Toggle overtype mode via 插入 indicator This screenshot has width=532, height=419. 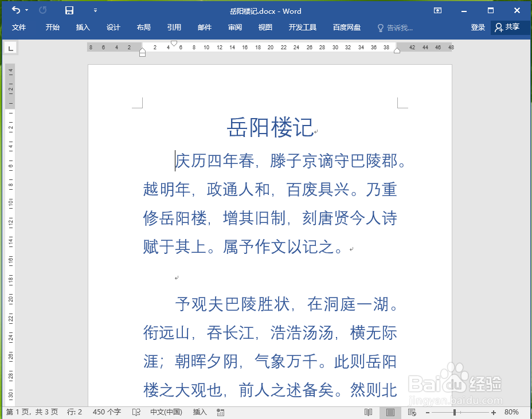(x=199, y=412)
